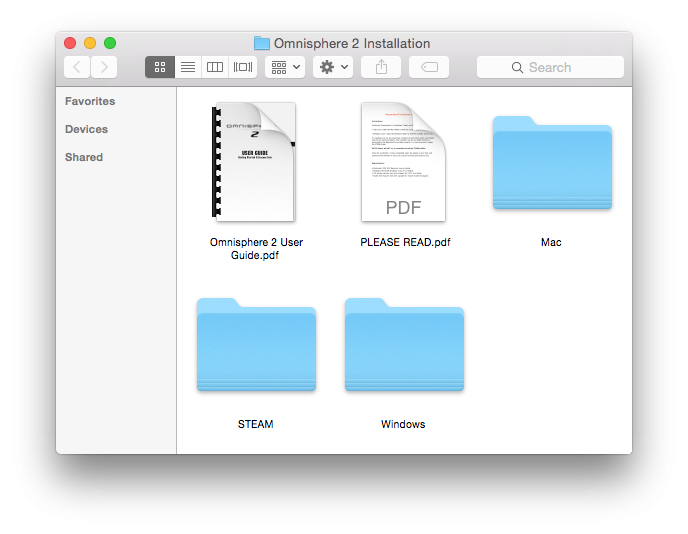Zoom the window with green button
This screenshot has height=534, width=688.
point(110,43)
